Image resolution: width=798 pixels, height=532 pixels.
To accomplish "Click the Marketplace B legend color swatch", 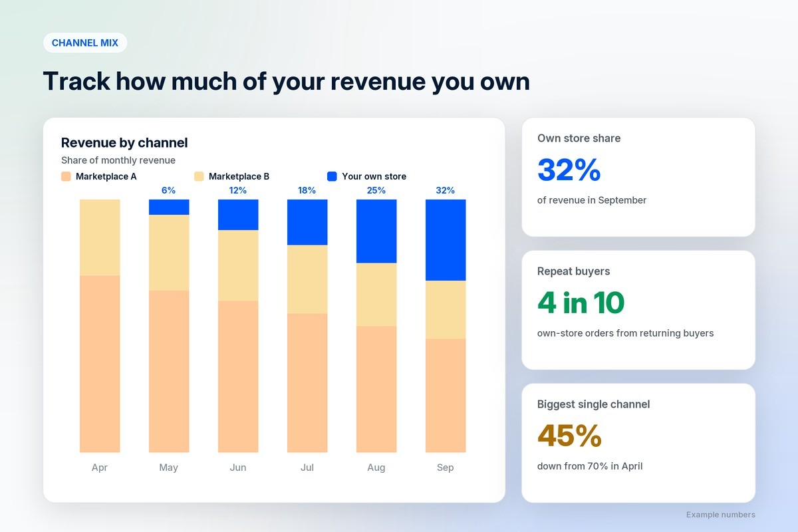I will coord(199,176).
